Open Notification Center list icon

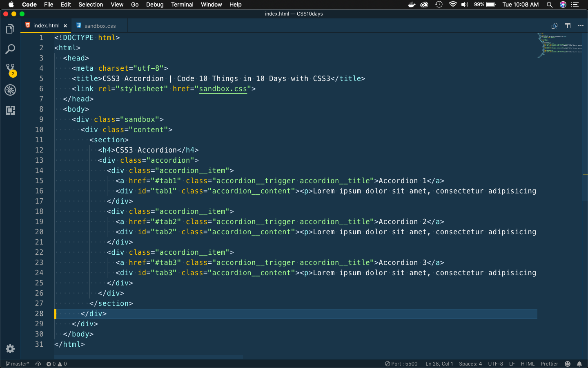575,4
